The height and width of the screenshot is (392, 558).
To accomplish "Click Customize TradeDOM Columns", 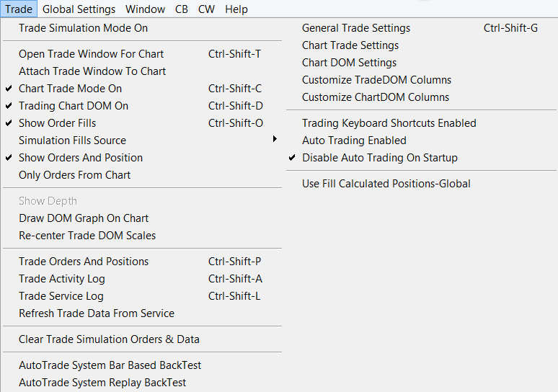I will pos(376,80).
